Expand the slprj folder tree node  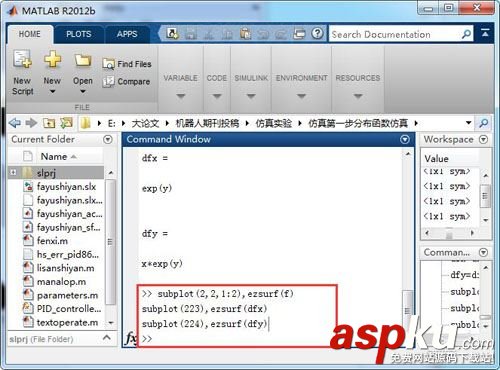point(13,172)
